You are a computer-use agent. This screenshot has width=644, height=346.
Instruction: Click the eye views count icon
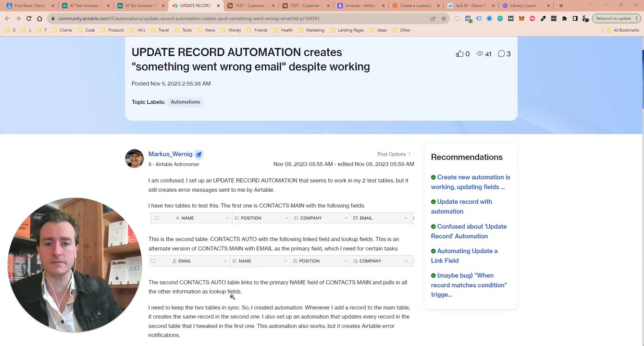tap(480, 54)
